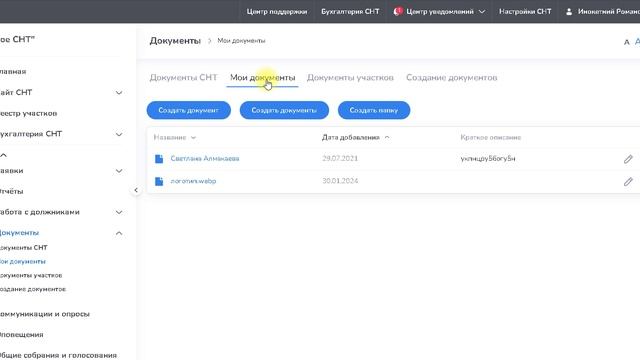640x360 pixels.
Task: Click the date 30.01.2024 cell
Action: click(x=340, y=181)
